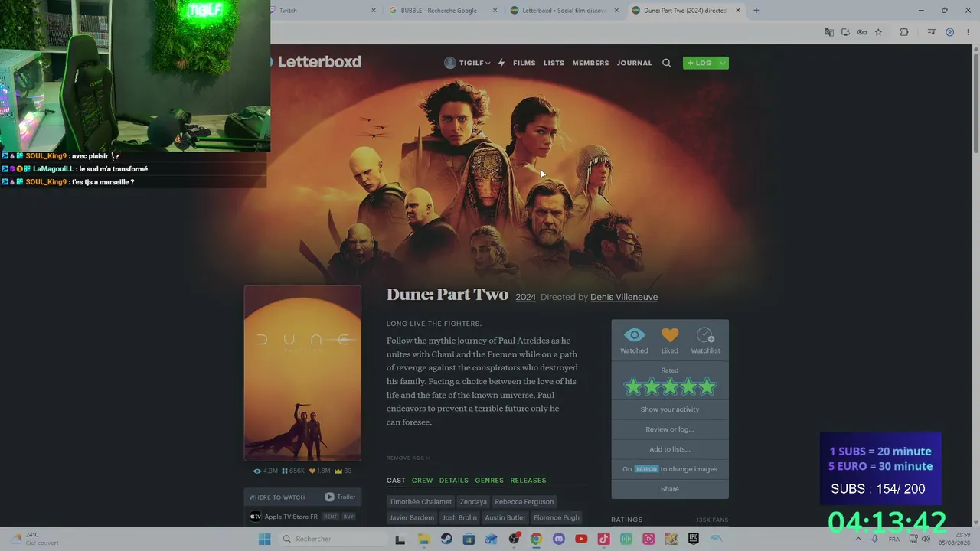
Task: Click the taskbar Rechercher search box
Action: pos(332,539)
